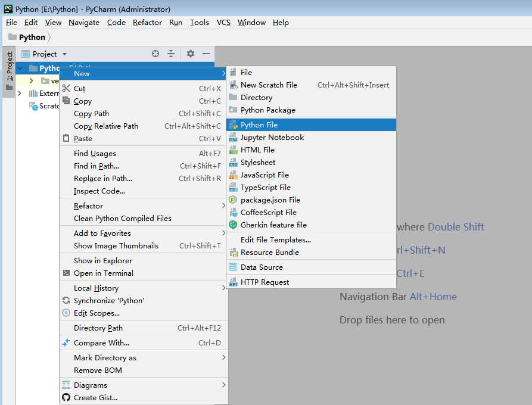The height and width of the screenshot is (405, 532).
Task: Expand External Libraries tree node
Action: tap(20, 93)
